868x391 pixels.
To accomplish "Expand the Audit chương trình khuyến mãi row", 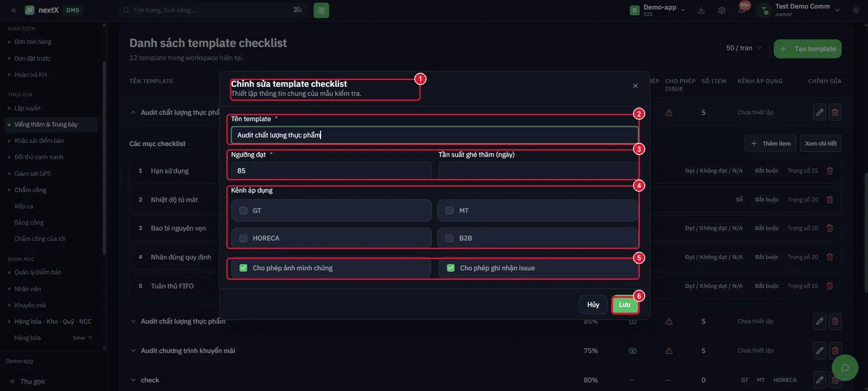I will click(x=133, y=351).
